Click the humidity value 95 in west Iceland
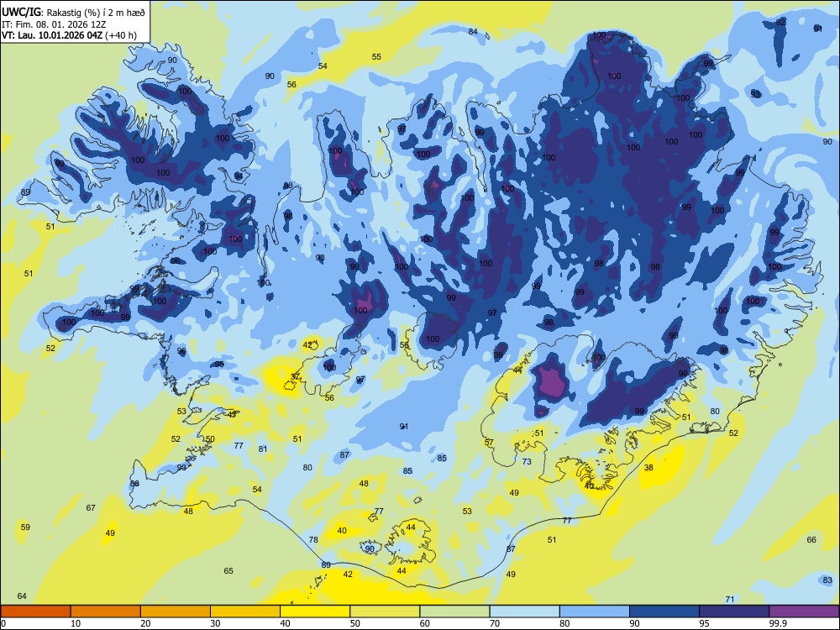 (x=219, y=365)
